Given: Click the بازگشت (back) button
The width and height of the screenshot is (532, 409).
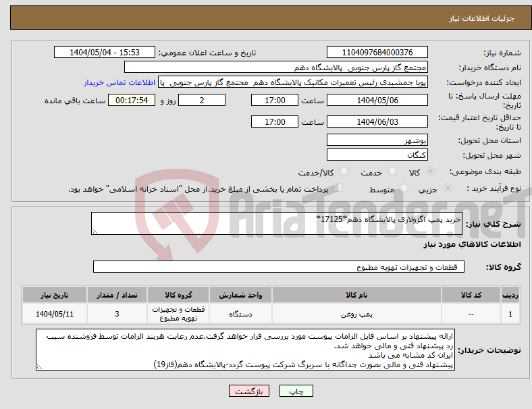Looking at the screenshot, I should point(249,391).
